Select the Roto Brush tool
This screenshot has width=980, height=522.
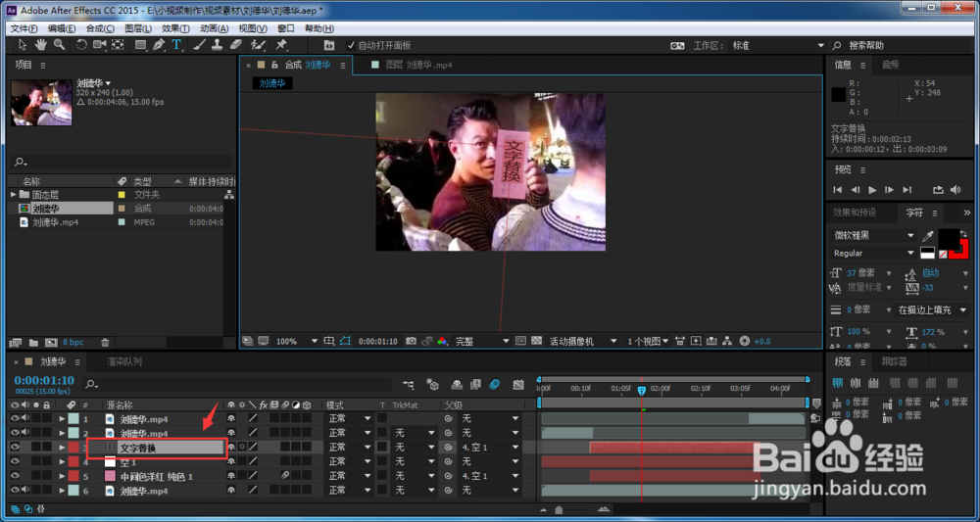tap(258, 45)
